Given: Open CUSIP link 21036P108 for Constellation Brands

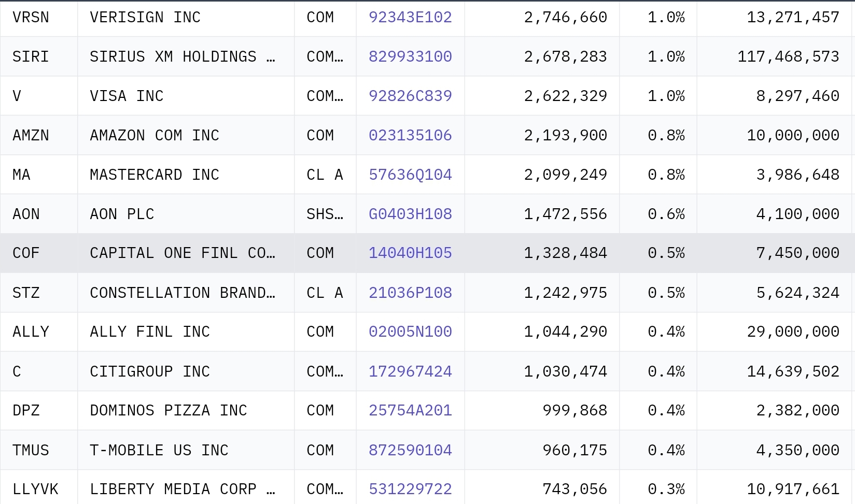Looking at the screenshot, I should pyautogui.click(x=410, y=293).
